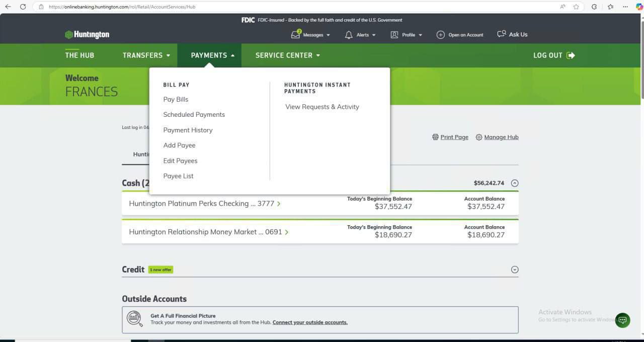Image resolution: width=644 pixels, height=342 pixels.
Task: Click the Huntington Instant Payments heading
Action: click(317, 88)
